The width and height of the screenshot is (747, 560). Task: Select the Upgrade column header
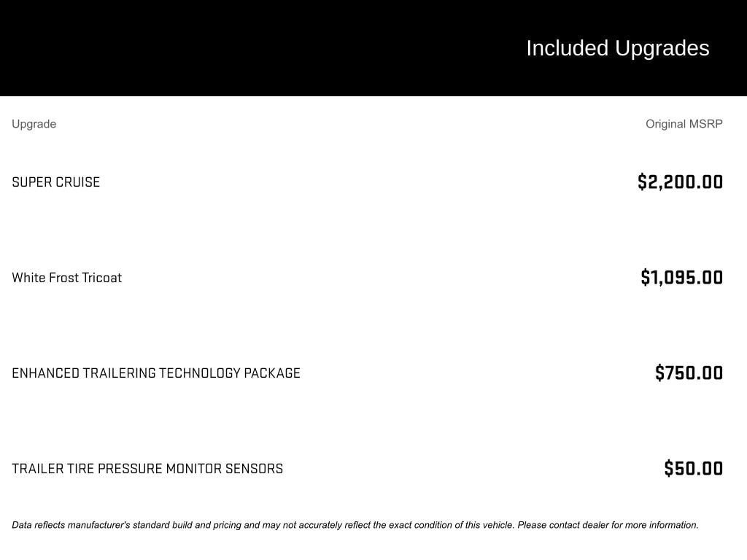34,124
